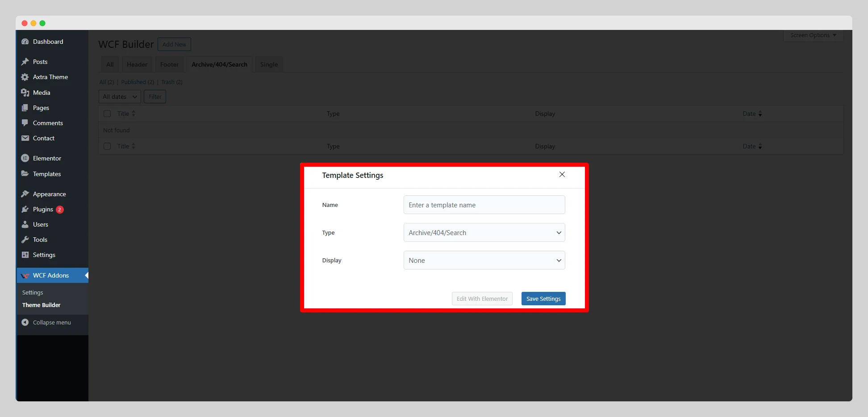Screen dimensions: 868x417
Task: Click the Tools wrench icon
Action: tap(25, 240)
